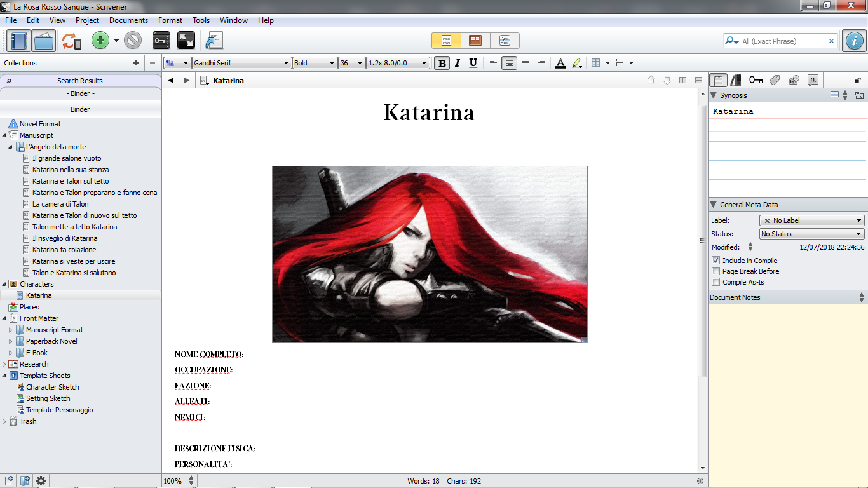The width and height of the screenshot is (868, 488).
Task: Show References pane books icon
Action: pyautogui.click(x=736, y=80)
